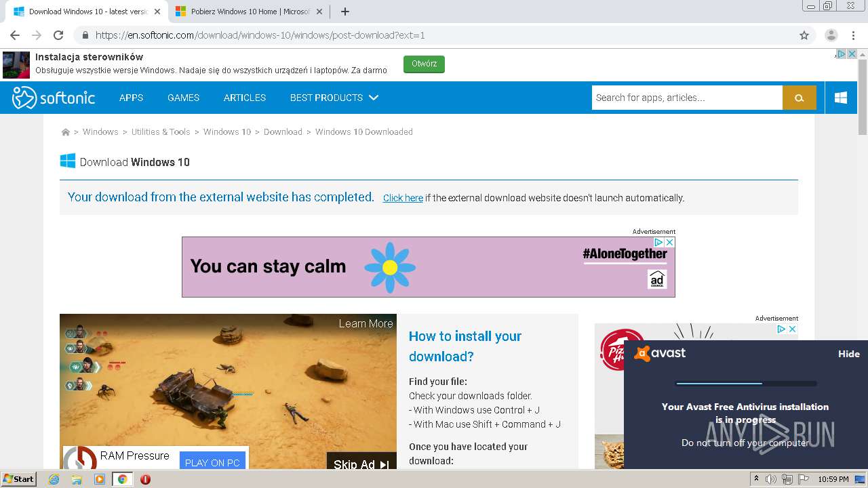Image resolution: width=868 pixels, height=488 pixels.
Task: Open File Explorer from taskbar
Action: pyautogui.click(x=77, y=479)
